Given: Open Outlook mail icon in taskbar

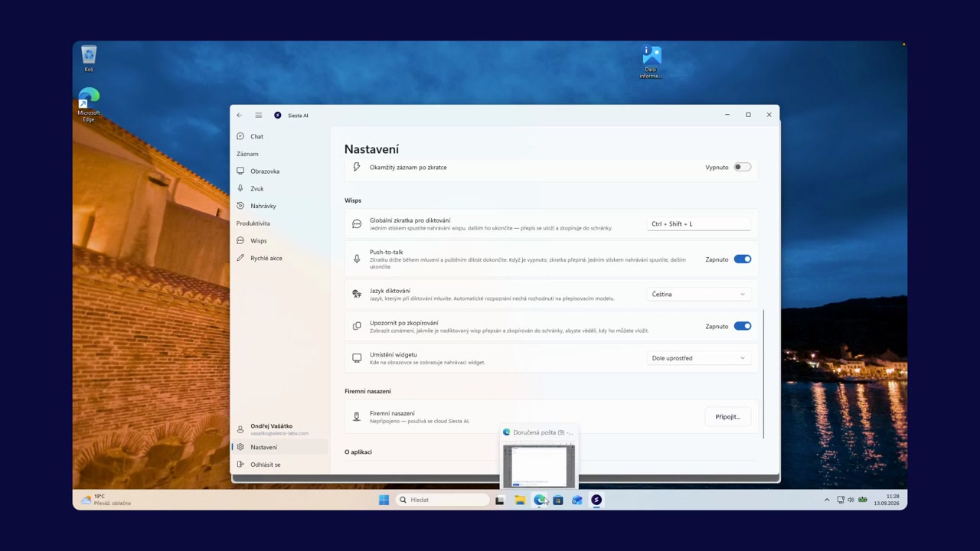Looking at the screenshot, I should (577, 500).
